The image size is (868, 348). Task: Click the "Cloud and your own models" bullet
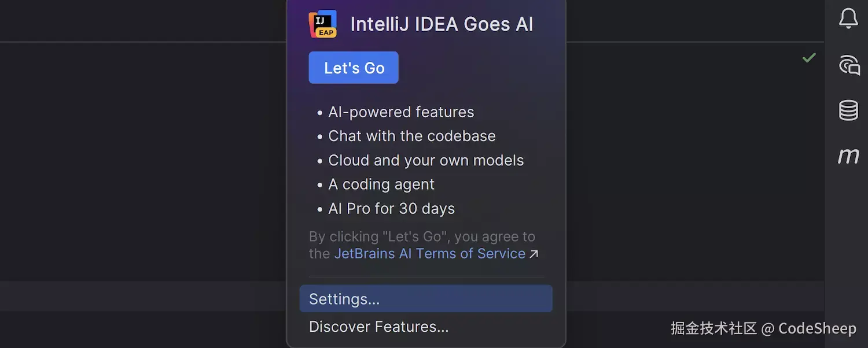[x=425, y=161]
